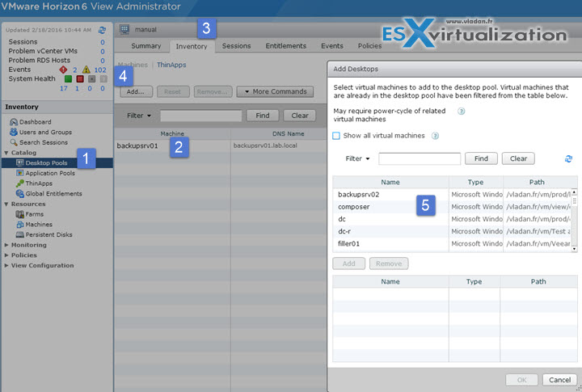Click Clear in the Inventory tab

pyautogui.click(x=300, y=116)
